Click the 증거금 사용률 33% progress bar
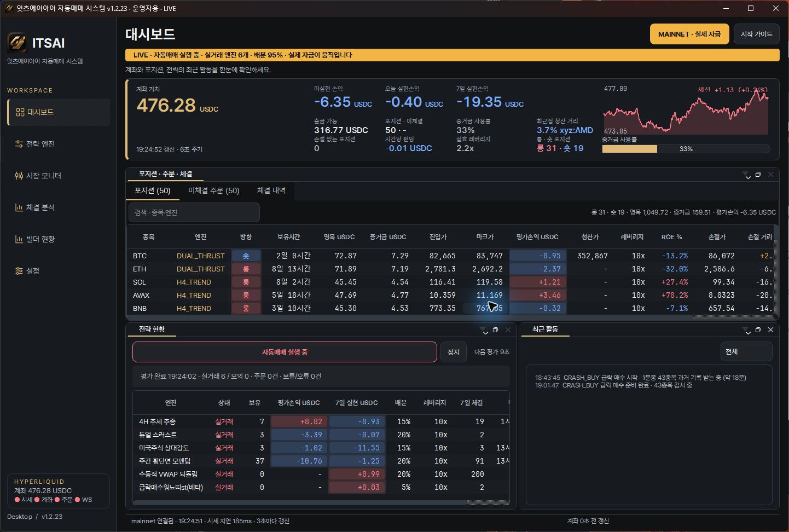The width and height of the screenshot is (789, 532). click(686, 149)
